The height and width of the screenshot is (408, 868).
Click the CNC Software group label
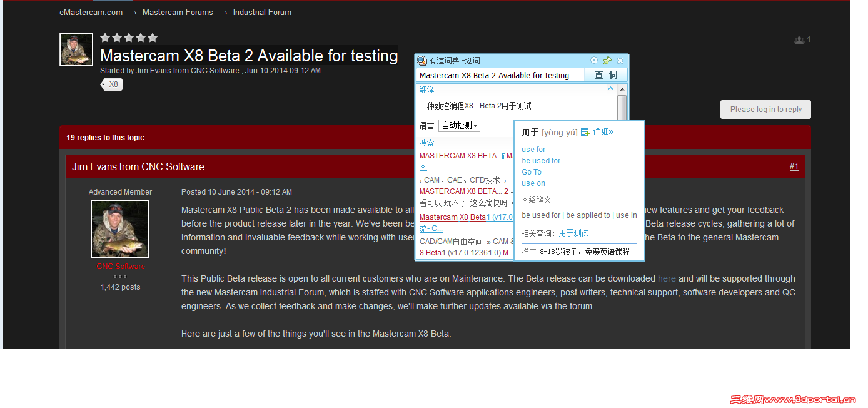point(121,267)
